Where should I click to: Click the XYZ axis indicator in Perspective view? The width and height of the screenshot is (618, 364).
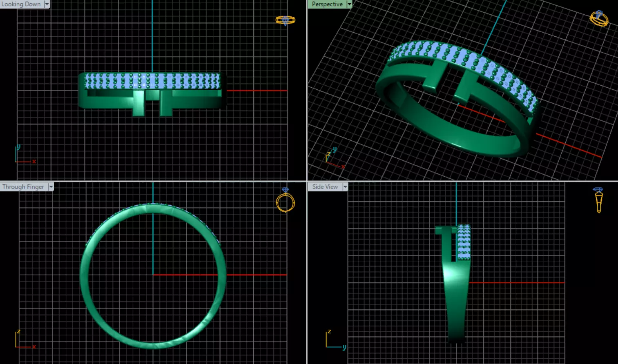335,158
